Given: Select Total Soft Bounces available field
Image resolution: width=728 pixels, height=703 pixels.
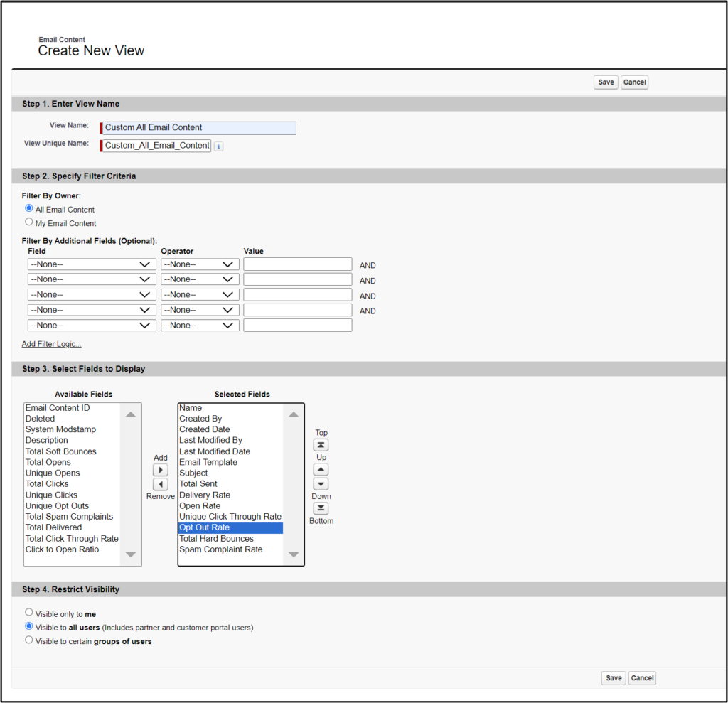Looking at the screenshot, I should tap(72, 451).
